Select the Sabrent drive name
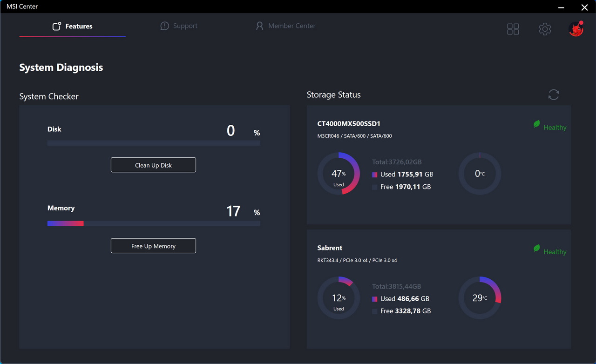596x364 pixels. [x=330, y=248]
